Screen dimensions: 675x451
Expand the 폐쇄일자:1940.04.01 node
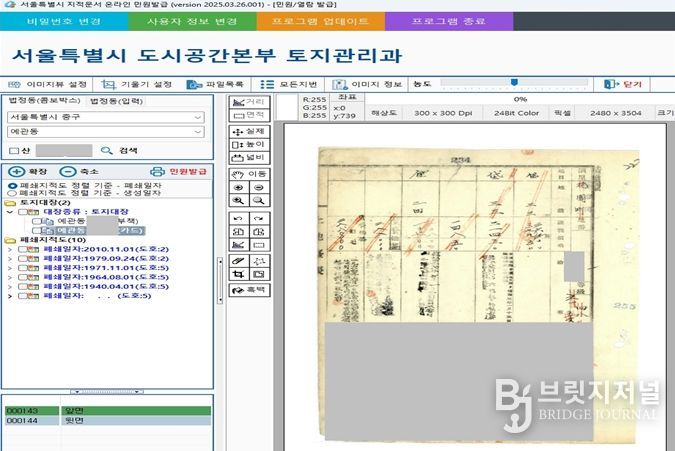[10, 287]
